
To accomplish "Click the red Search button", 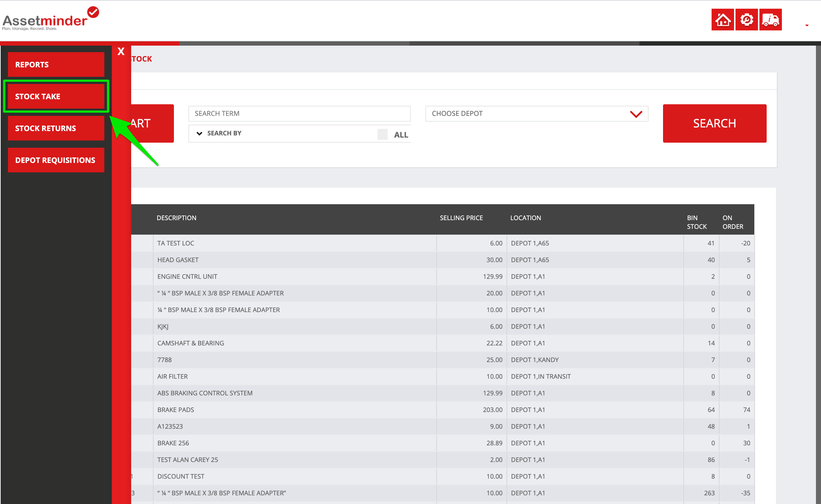I will (x=714, y=123).
